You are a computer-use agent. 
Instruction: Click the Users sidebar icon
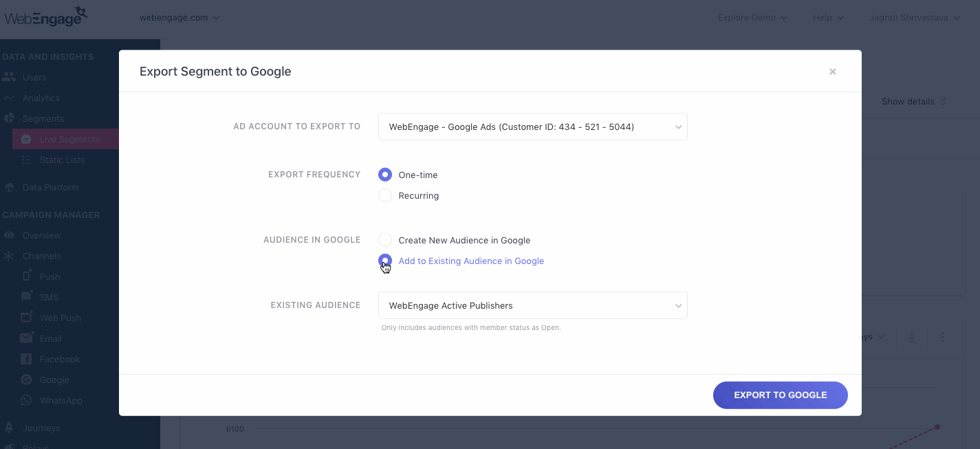9,77
